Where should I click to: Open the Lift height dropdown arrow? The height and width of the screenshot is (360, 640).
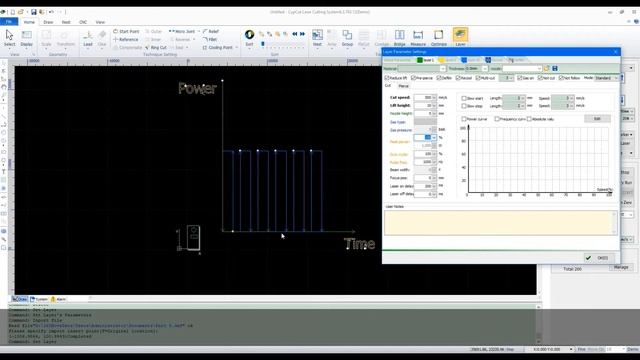point(434,106)
